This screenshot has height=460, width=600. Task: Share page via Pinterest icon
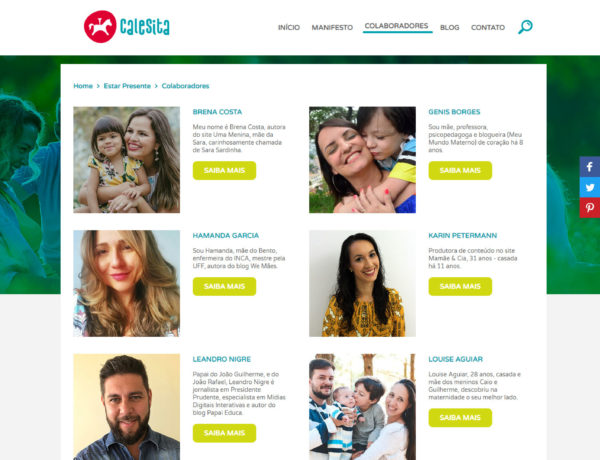(x=590, y=207)
